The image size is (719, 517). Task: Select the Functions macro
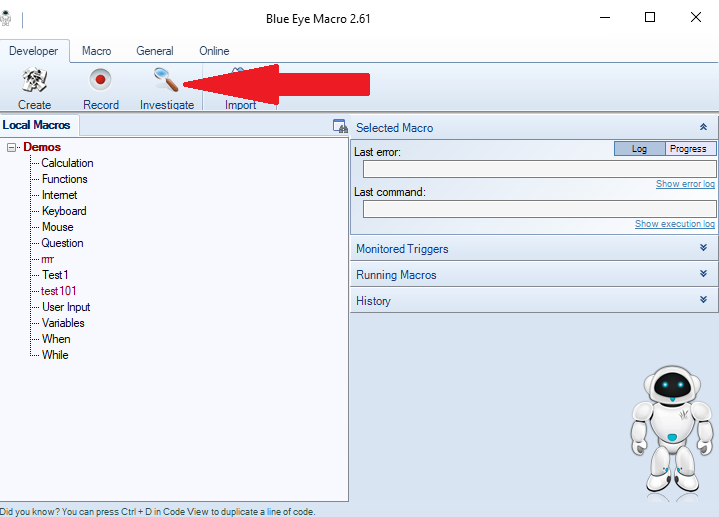pyautogui.click(x=65, y=179)
